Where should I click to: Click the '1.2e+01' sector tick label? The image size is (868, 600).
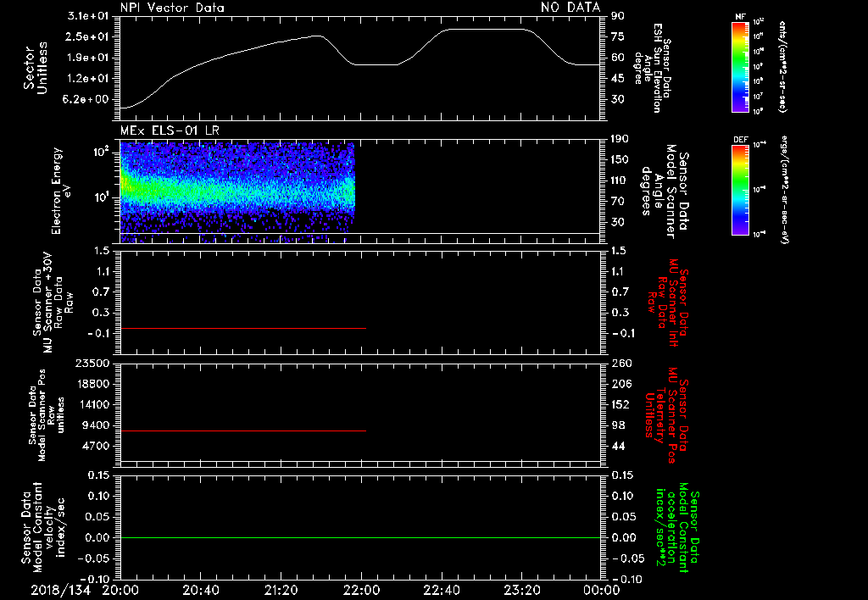pyautogui.click(x=88, y=79)
